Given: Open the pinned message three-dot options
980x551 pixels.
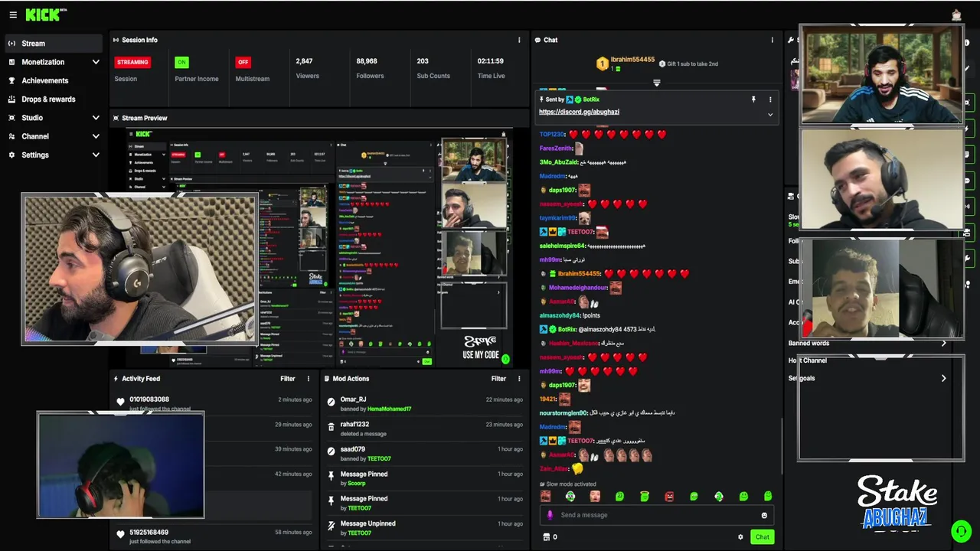Looking at the screenshot, I should click(770, 99).
